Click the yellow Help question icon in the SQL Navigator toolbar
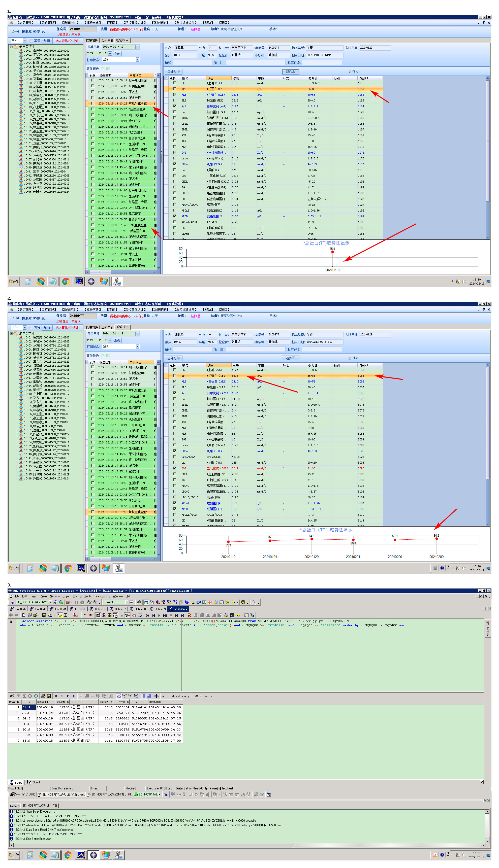Screen dimensions: 499x868 [x=243, y=602]
